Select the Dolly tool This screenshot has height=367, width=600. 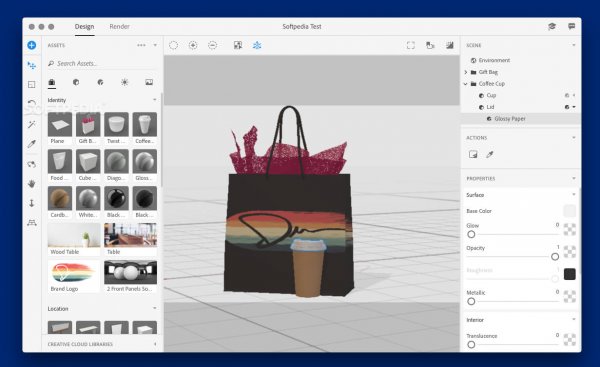[32, 203]
